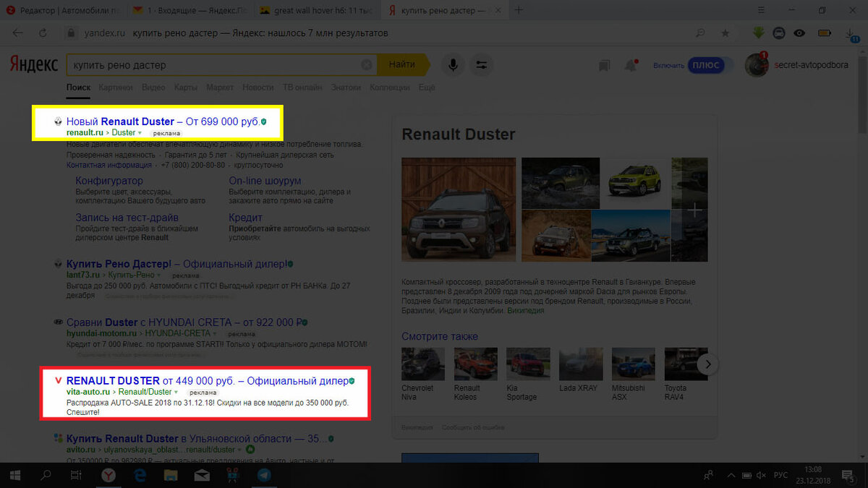The image size is (868, 488).
Task: Expand dropdown arrow after hyundai-motom.ru HYUNDAI-CRETA
Action: (216, 333)
